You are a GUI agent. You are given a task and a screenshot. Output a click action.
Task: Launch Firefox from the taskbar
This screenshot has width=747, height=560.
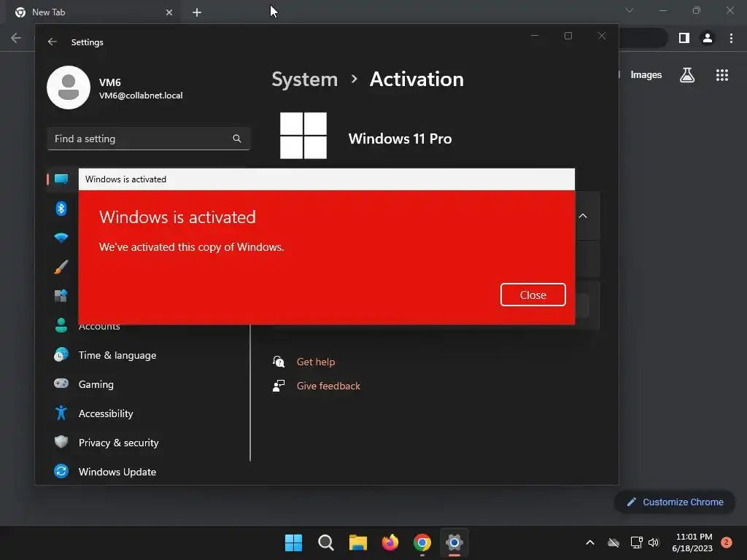point(390,542)
